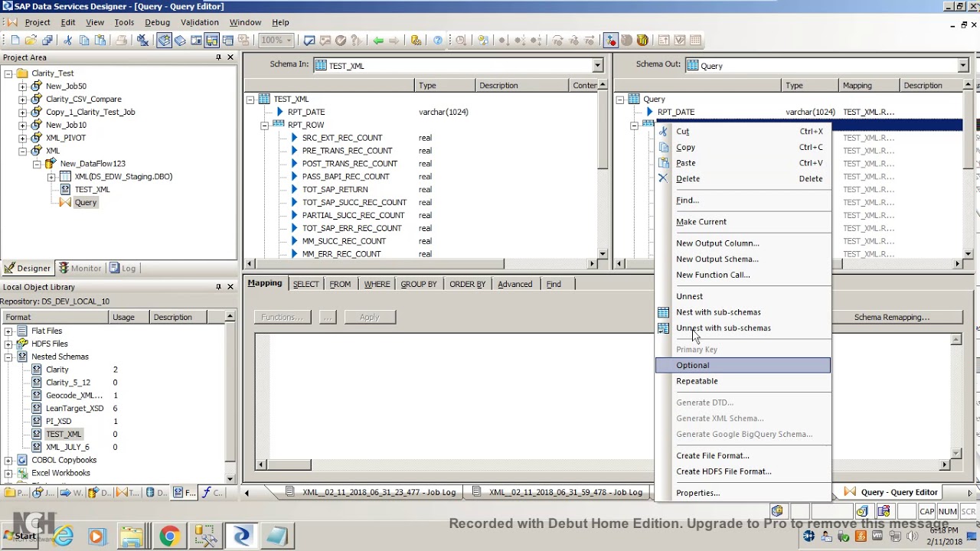Click the Paste toolbar icon
The width and height of the screenshot is (980, 551).
pos(100,41)
